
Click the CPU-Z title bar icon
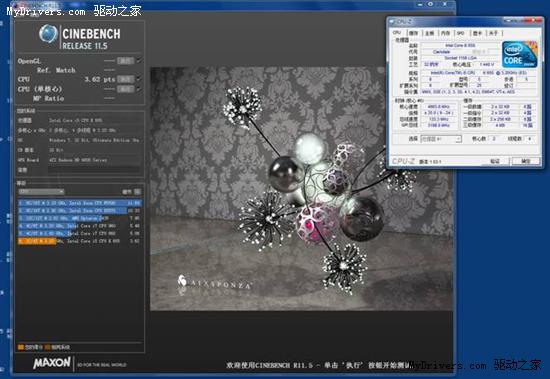[x=392, y=21]
